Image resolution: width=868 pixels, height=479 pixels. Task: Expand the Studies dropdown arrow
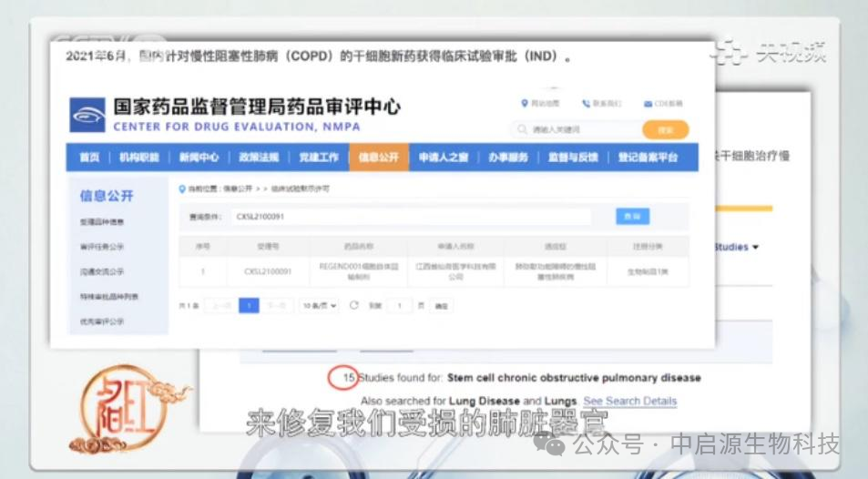755,248
